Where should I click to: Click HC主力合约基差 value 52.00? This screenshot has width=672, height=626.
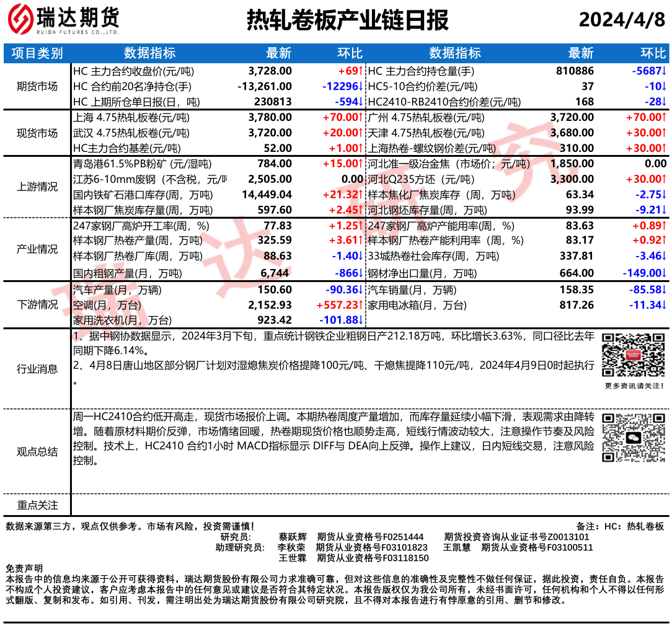click(x=278, y=148)
